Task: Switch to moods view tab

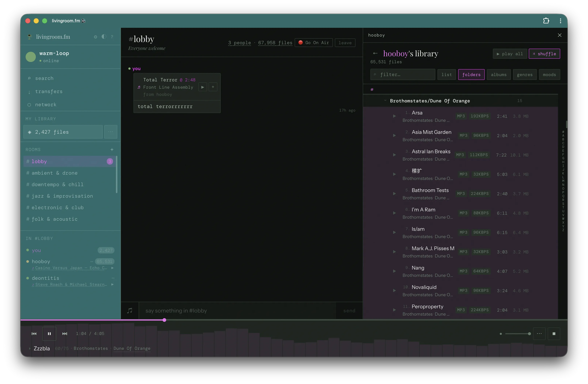Action: (549, 74)
